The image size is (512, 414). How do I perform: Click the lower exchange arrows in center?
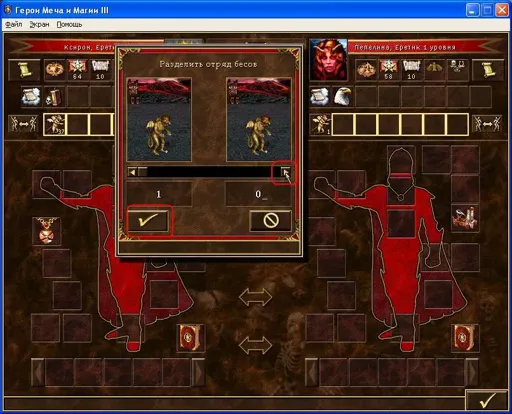click(x=255, y=345)
